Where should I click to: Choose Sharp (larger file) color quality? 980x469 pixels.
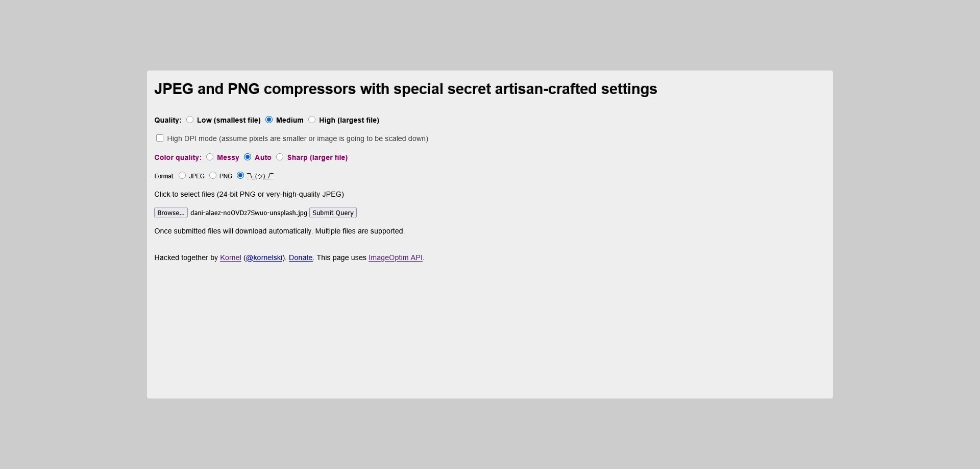click(x=280, y=157)
